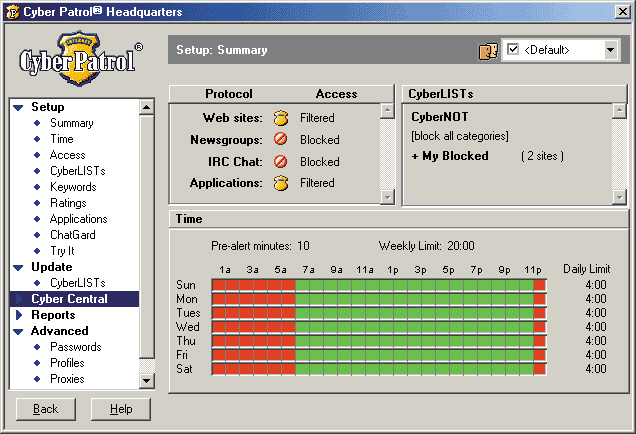Viewport: 636px width, 434px height.
Task: Click the CyberLISTs panel header
Action: tap(514, 94)
